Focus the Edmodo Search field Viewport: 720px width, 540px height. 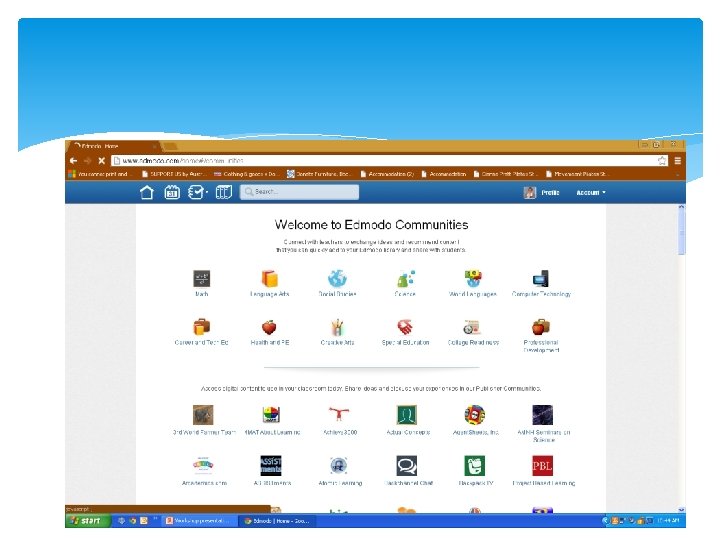click(299, 191)
